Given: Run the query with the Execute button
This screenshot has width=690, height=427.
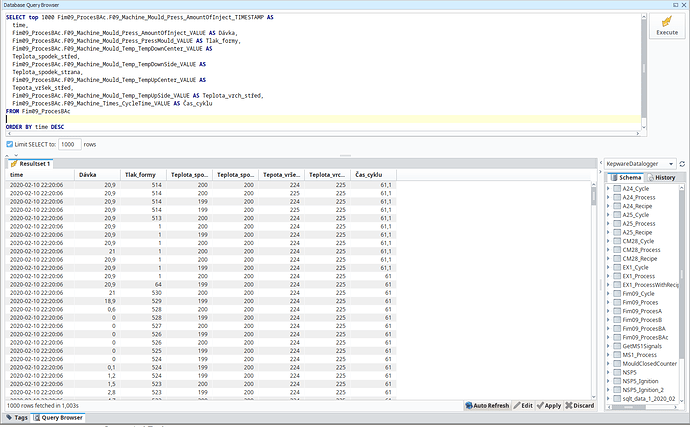Looking at the screenshot, I should coord(666,26).
